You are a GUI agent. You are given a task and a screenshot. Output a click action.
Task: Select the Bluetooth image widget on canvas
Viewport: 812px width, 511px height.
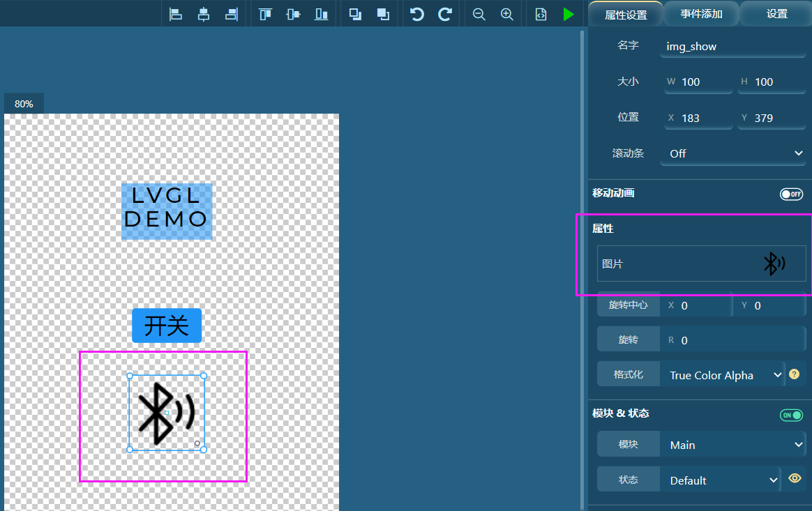pyautogui.click(x=167, y=413)
